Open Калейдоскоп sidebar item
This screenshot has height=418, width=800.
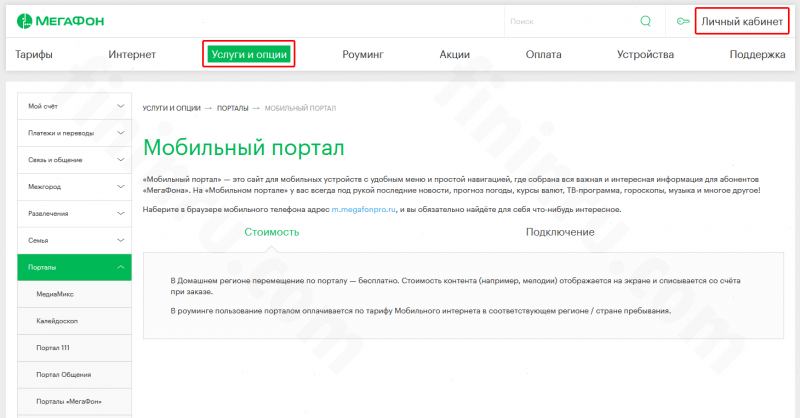(x=74, y=321)
